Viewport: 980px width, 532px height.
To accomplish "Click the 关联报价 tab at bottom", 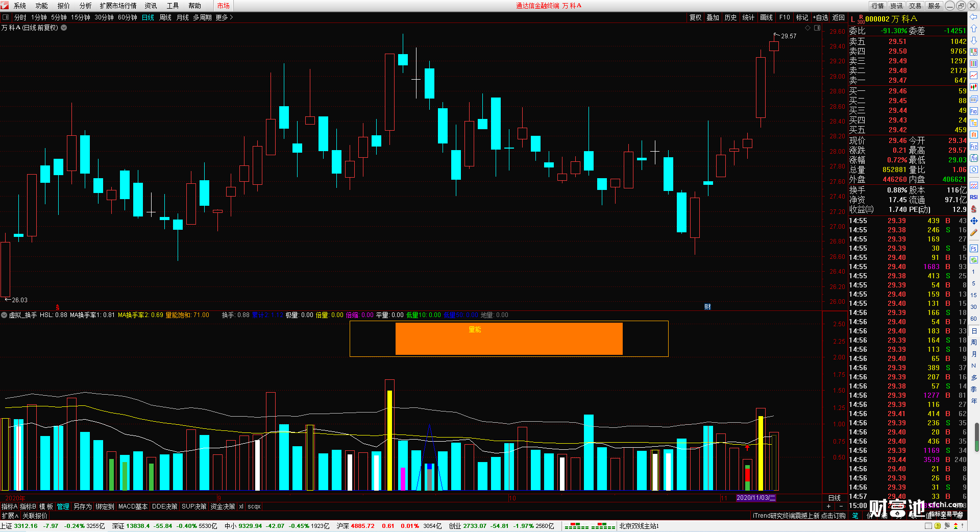I will pos(35,516).
